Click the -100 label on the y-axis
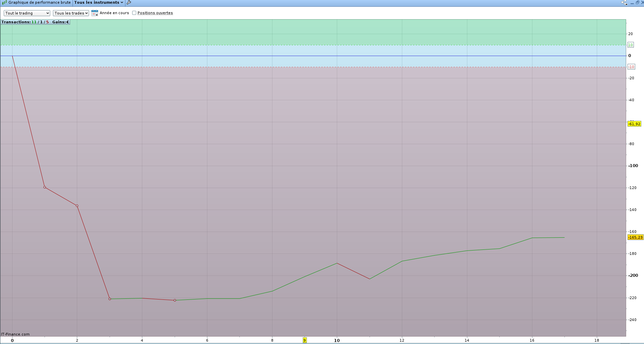The width and height of the screenshot is (644, 344). coord(633,166)
